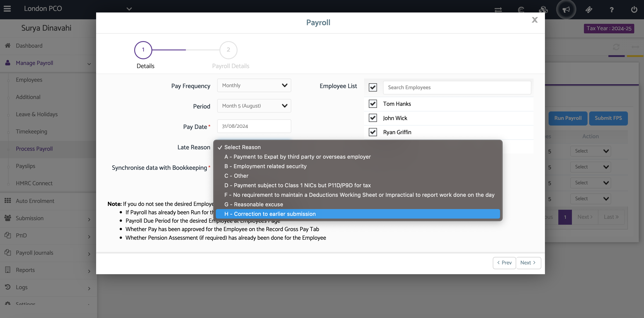Screen dimensions: 644x318
Task: Select 'H - Correction to earlier submission' option
Action: pos(270,214)
